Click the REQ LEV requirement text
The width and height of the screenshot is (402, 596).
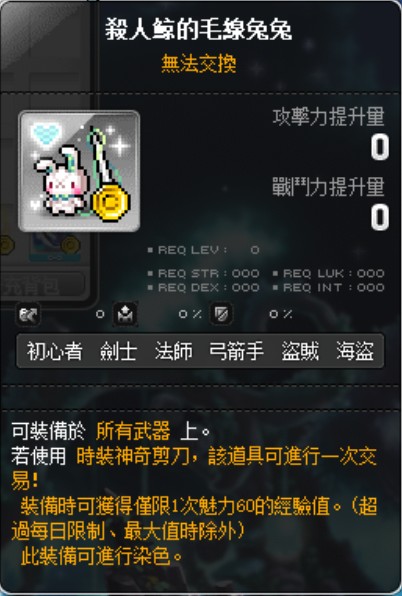203,250
